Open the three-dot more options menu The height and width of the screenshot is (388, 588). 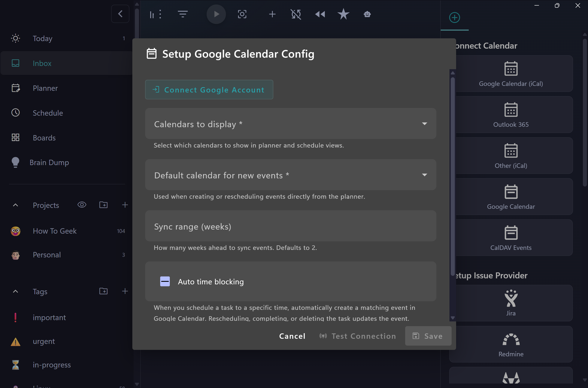click(160, 14)
